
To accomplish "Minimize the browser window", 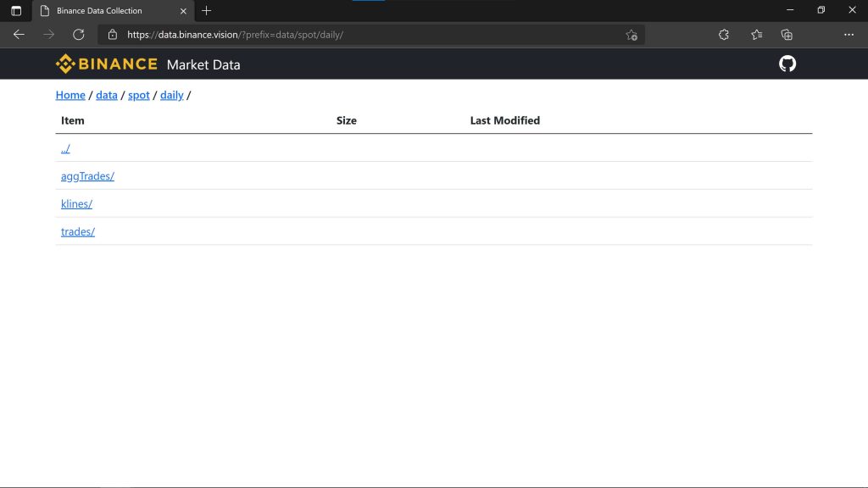I will tap(790, 10).
